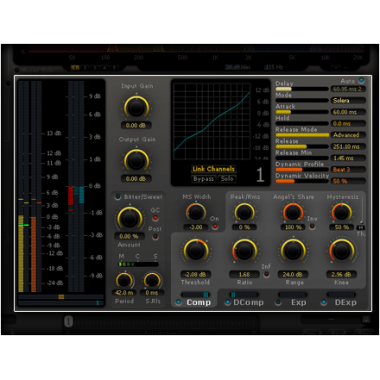The image size is (380, 380).
Task: Click the transfer curve graph display
Action: coord(212,122)
